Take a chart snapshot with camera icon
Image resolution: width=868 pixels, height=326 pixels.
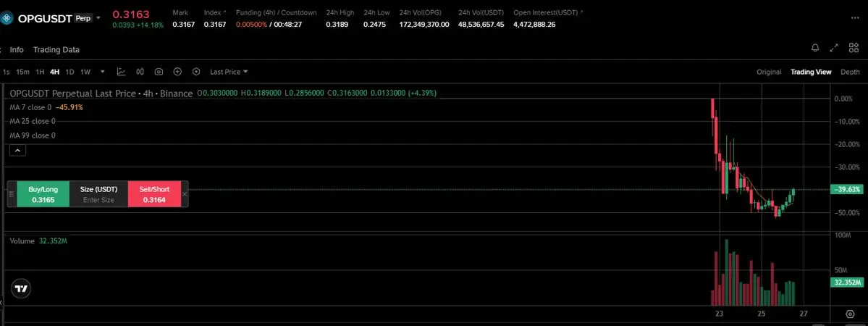click(159, 72)
